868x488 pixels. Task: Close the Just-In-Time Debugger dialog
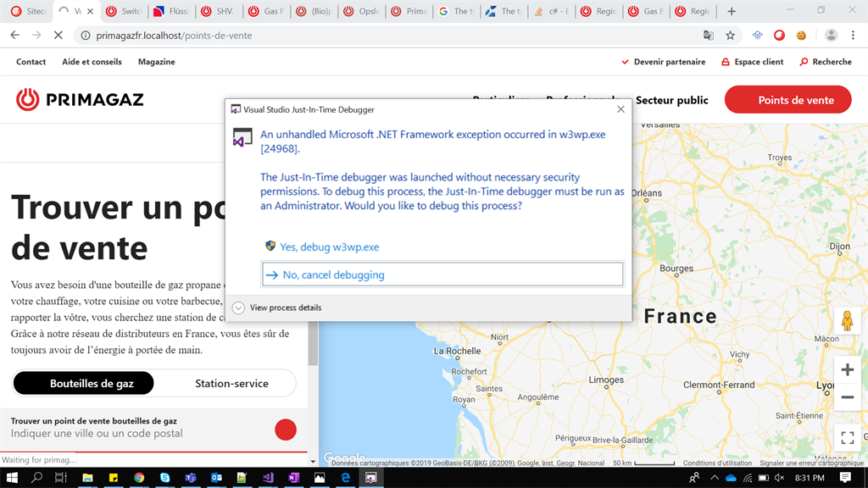point(620,109)
